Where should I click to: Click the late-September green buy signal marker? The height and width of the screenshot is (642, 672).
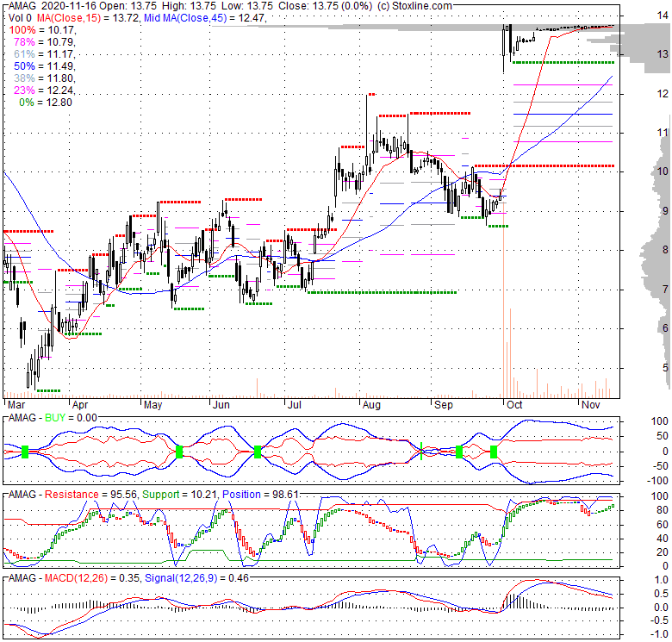[x=494, y=452]
